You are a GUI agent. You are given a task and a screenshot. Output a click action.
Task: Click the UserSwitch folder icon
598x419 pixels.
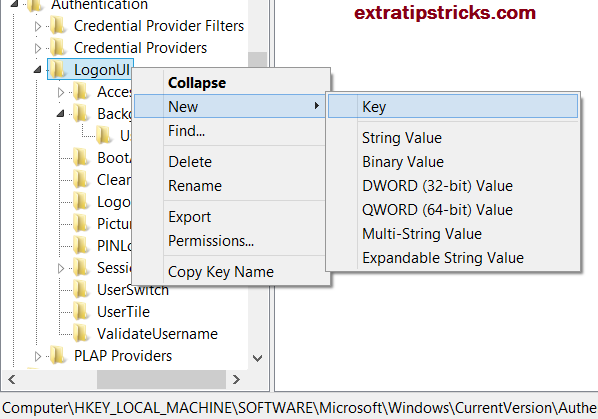point(80,290)
